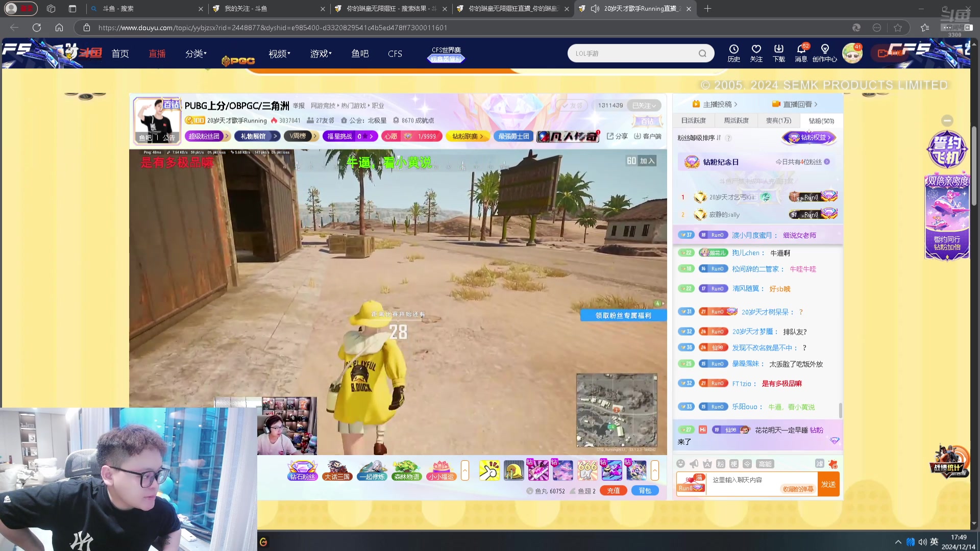Click the 分享 share icon
980x551 pixels.
(x=617, y=136)
